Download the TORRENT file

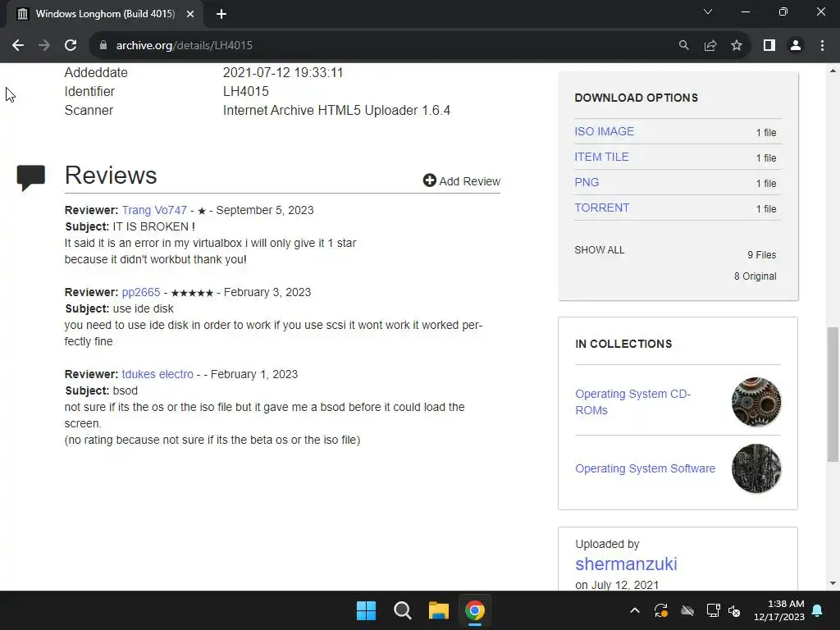601,208
